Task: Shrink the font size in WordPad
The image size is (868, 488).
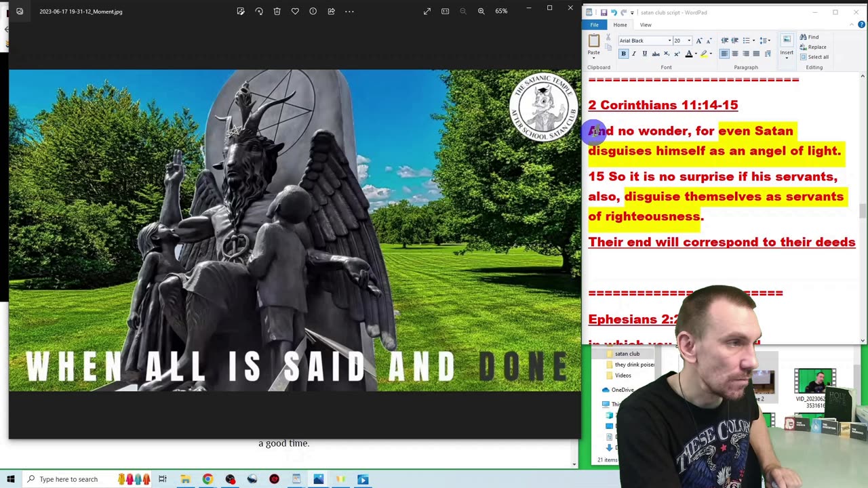Action: pyautogui.click(x=709, y=41)
